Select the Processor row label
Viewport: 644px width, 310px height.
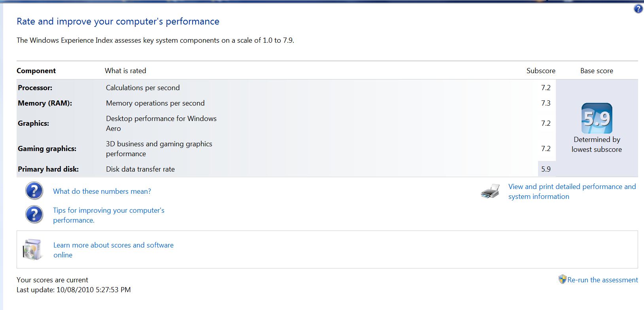pyautogui.click(x=35, y=88)
